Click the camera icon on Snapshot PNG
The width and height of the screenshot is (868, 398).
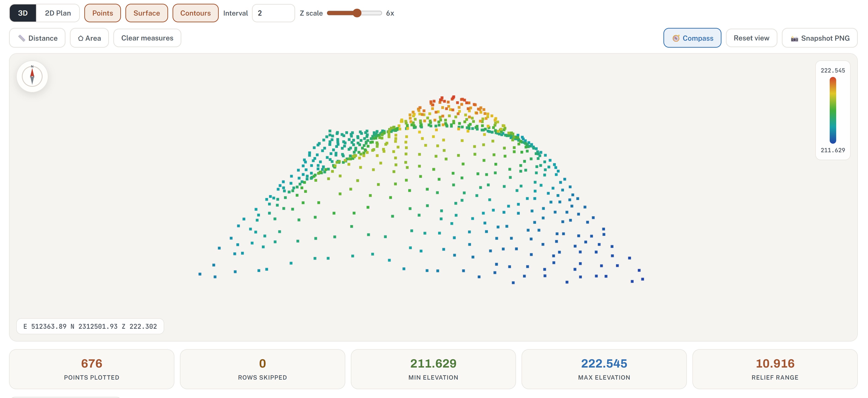(794, 38)
